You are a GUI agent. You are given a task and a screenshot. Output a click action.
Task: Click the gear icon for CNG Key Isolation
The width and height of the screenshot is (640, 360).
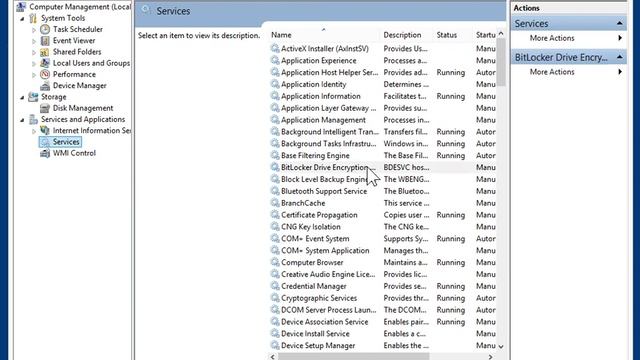click(275, 227)
